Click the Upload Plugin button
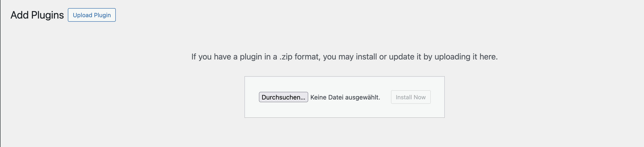Viewport: 644px width, 147px height. tap(92, 15)
